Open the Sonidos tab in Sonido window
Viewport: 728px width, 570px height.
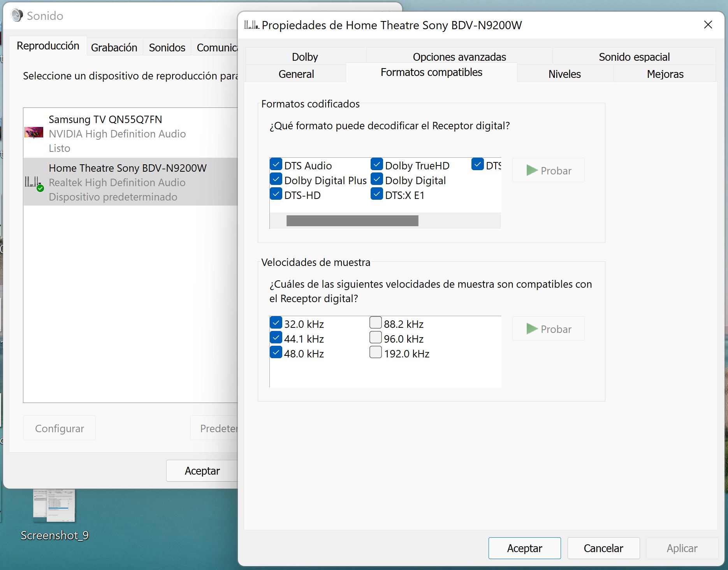(x=167, y=47)
